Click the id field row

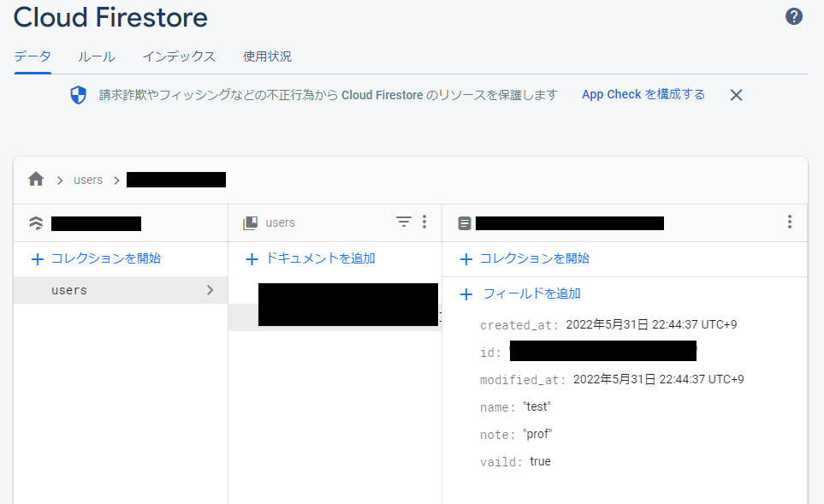point(589,351)
